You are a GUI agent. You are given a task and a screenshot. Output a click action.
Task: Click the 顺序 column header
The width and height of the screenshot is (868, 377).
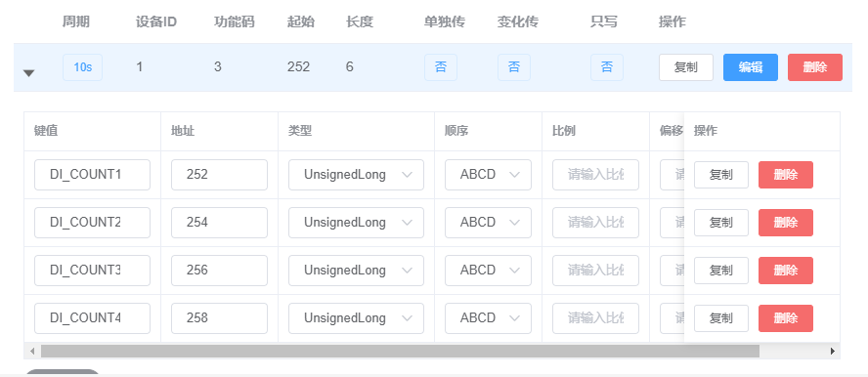click(x=456, y=131)
